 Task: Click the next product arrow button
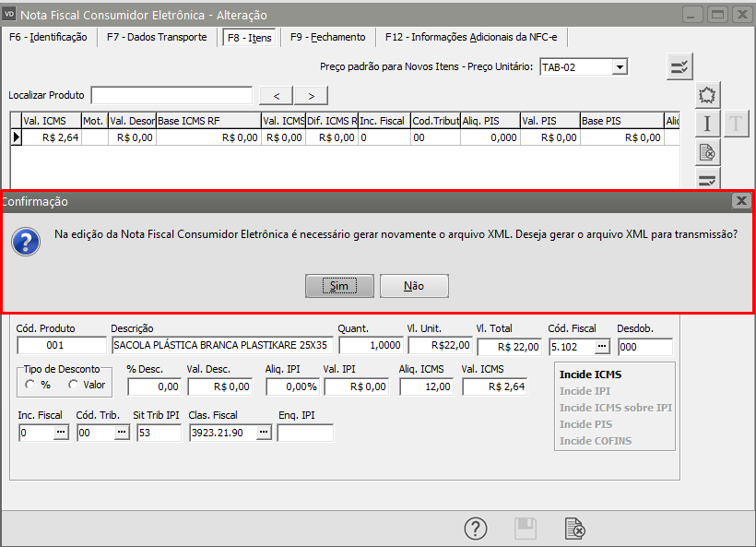312,96
